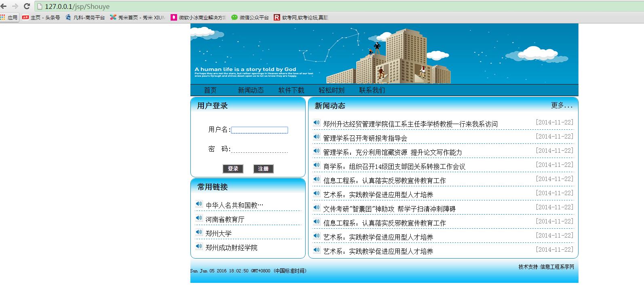Open the 新闻动态 nav menu item

[x=251, y=90]
